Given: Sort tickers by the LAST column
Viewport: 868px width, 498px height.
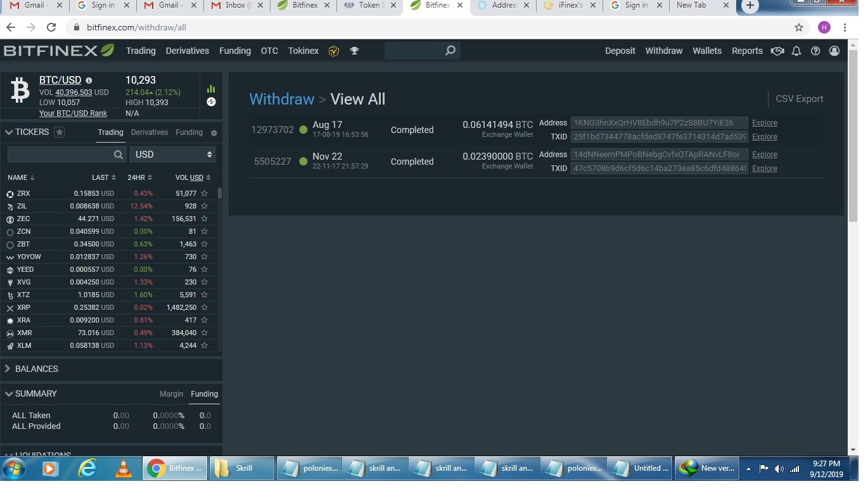Looking at the screenshot, I should 104,177.
